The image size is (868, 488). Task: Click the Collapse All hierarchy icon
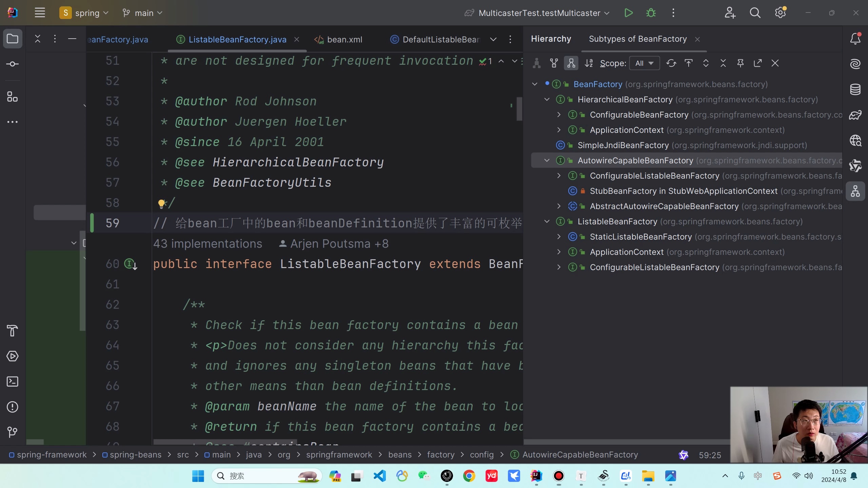click(723, 63)
